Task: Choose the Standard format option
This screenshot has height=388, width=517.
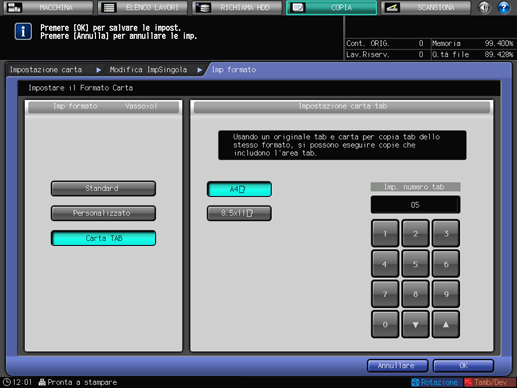Action: [x=103, y=188]
